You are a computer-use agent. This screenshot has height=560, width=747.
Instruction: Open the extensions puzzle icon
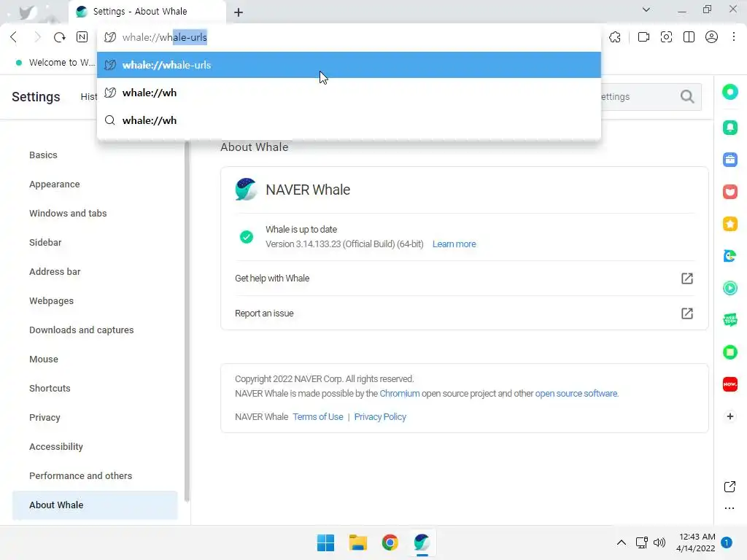[x=615, y=37]
